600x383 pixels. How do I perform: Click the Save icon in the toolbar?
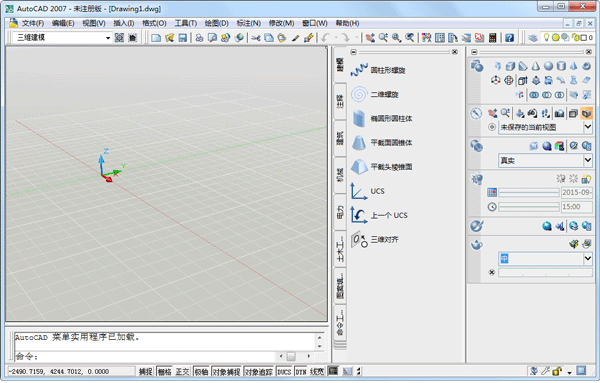click(x=183, y=37)
